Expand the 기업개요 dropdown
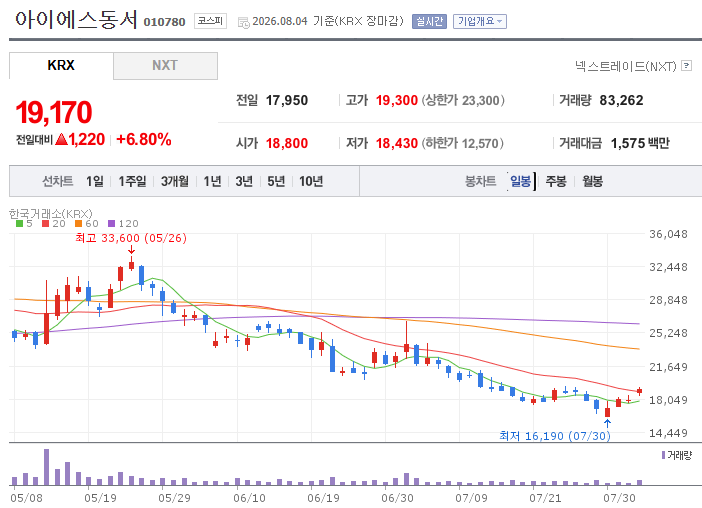Screen dimensions: 702x508 479,21
